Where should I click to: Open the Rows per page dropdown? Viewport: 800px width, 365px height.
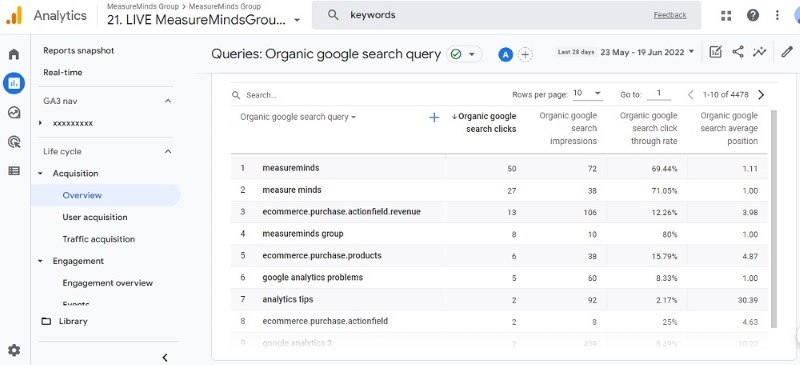point(587,93)
